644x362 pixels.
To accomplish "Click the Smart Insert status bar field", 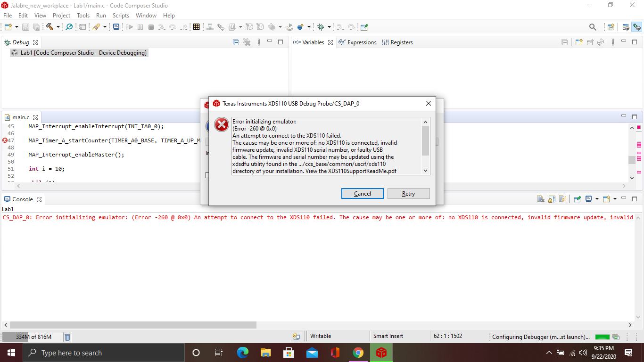I will click(388, 336).
